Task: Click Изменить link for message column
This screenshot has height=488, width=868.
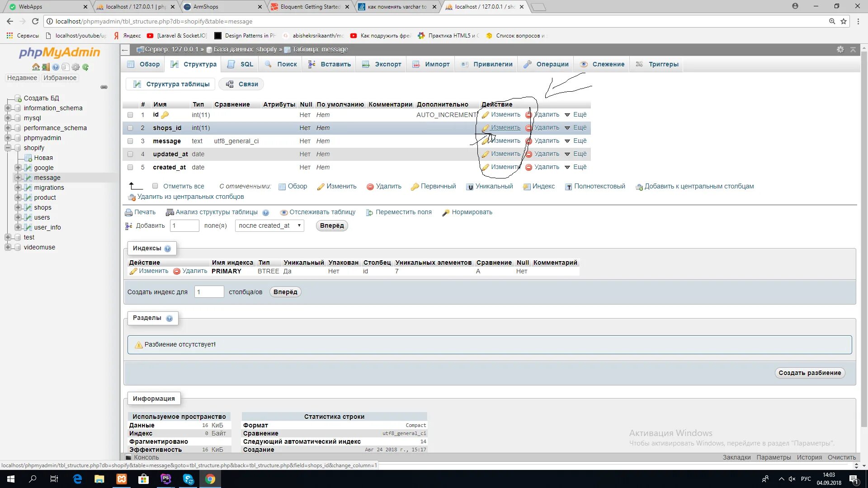Action: [x=505, y=141]
